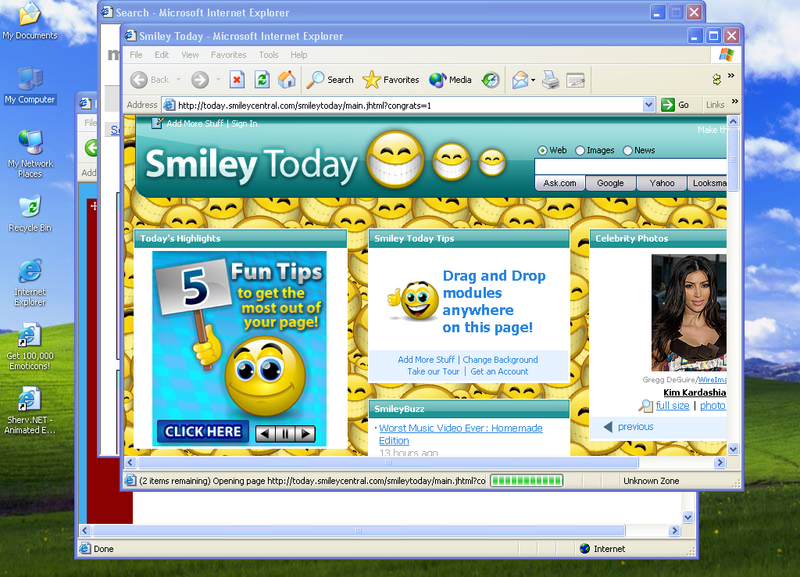The width and height of the screenshot is (800, 577).
Task: Print page with printer icon
Action: (551, 80)
